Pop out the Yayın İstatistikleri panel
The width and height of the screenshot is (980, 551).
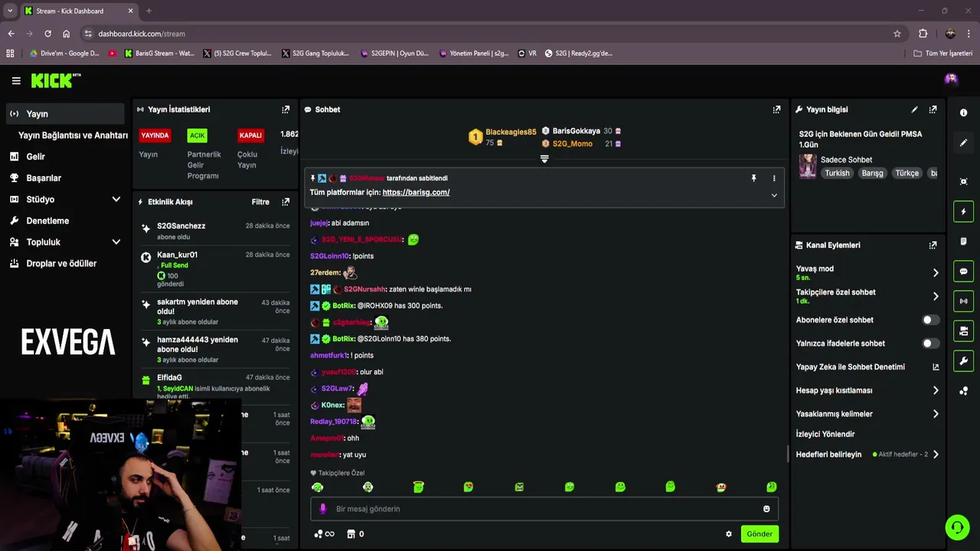pos(286,109)
